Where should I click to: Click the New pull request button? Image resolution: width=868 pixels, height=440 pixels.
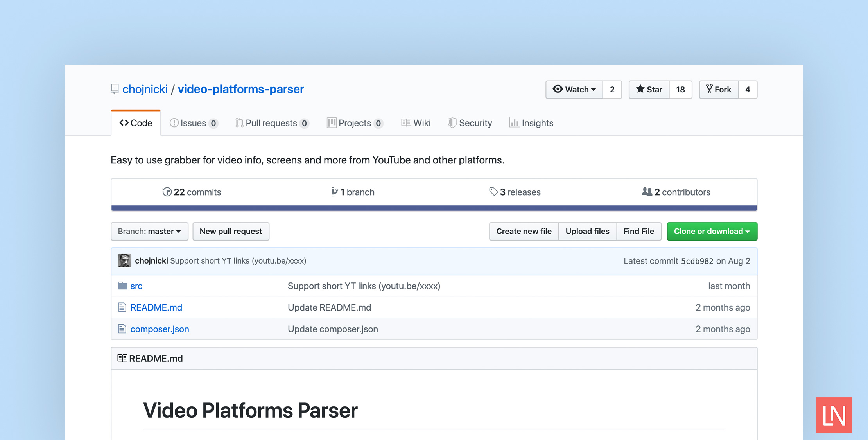[x=231, y=231]
